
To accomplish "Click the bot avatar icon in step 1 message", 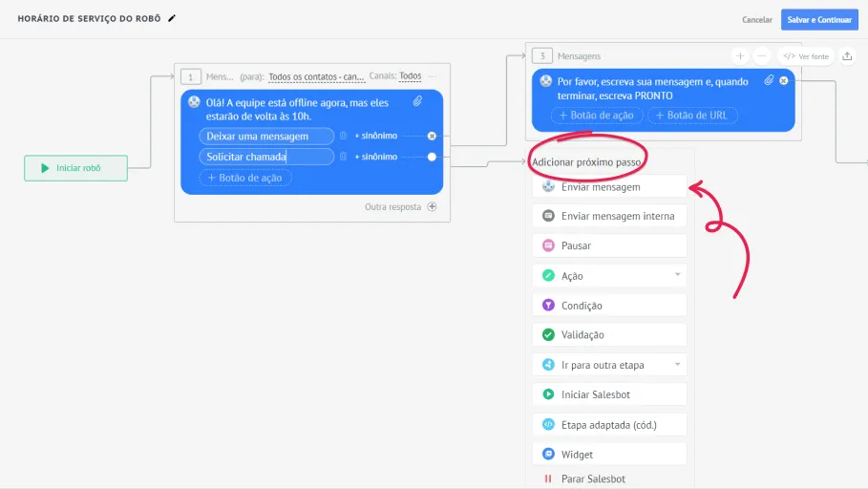I will (194, 102).
